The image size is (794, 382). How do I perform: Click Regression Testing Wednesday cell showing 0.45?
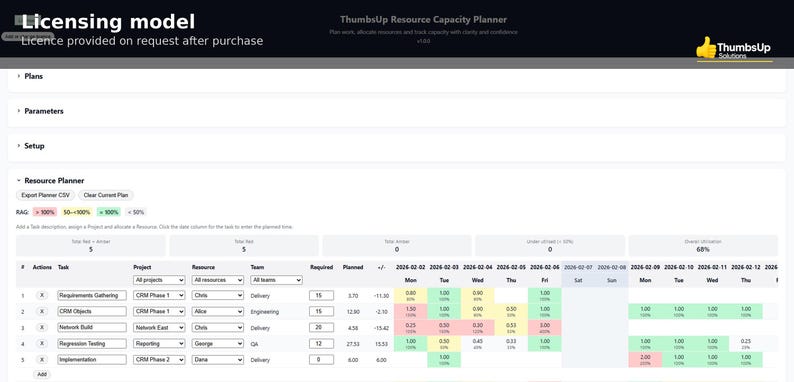[478, 343]
